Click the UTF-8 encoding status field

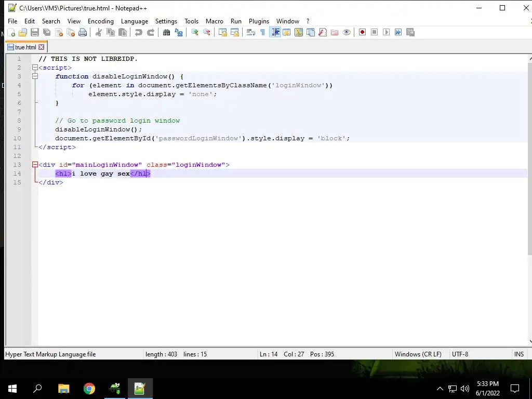pos(480,354)
